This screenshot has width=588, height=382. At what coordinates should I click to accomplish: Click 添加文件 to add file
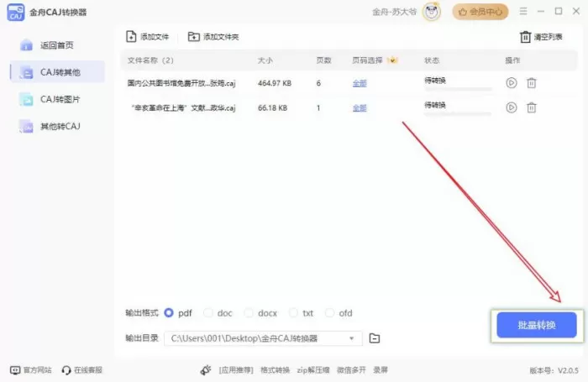pyautogui.click(x=147, y=37)
